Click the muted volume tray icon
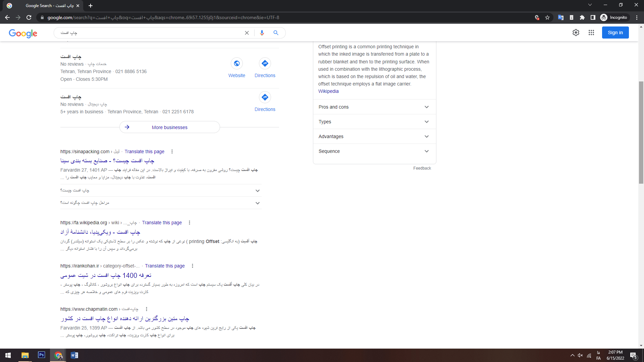 click(x=580, y=355)
